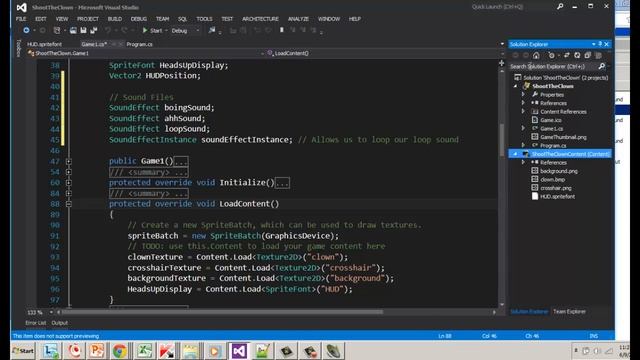The width and height of the screenshot is (640, 360).
Task: Click the Quick Launch magnifier icon
Action: pyautogui.click(x=560, y=7)
